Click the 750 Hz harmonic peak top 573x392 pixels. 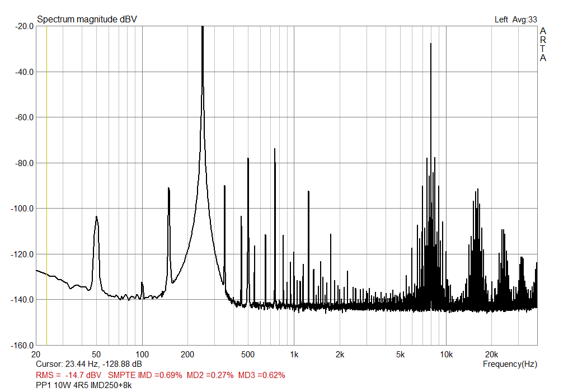[275, 149]
